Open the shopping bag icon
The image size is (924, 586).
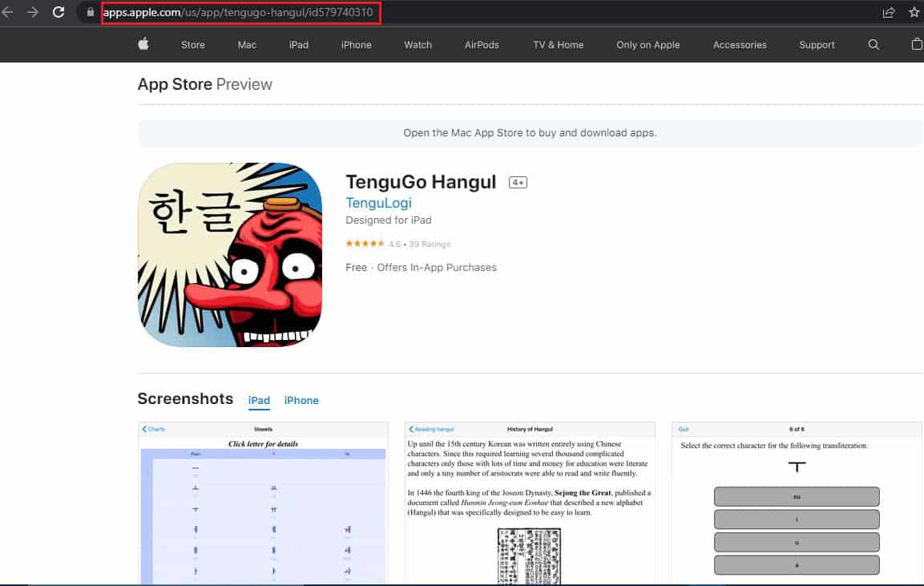click(x=916, y=44)
